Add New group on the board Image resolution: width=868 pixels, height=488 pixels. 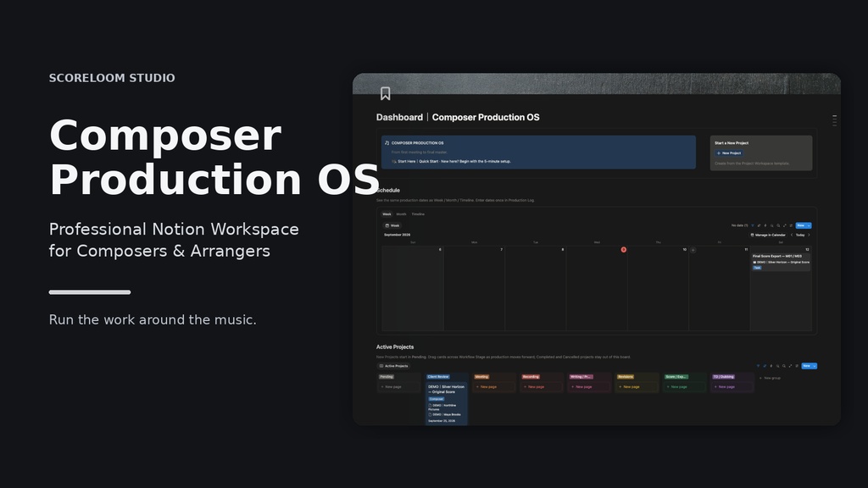click(x=770, y=378)
